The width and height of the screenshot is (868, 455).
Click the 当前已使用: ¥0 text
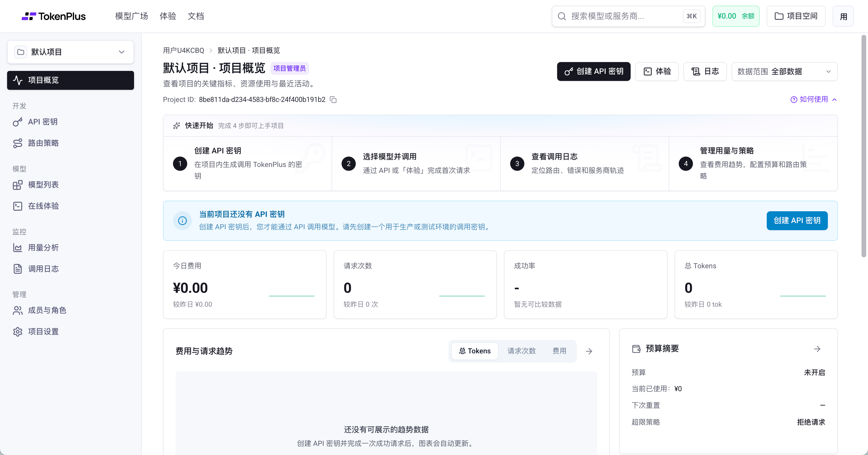(x=656, y=389)
